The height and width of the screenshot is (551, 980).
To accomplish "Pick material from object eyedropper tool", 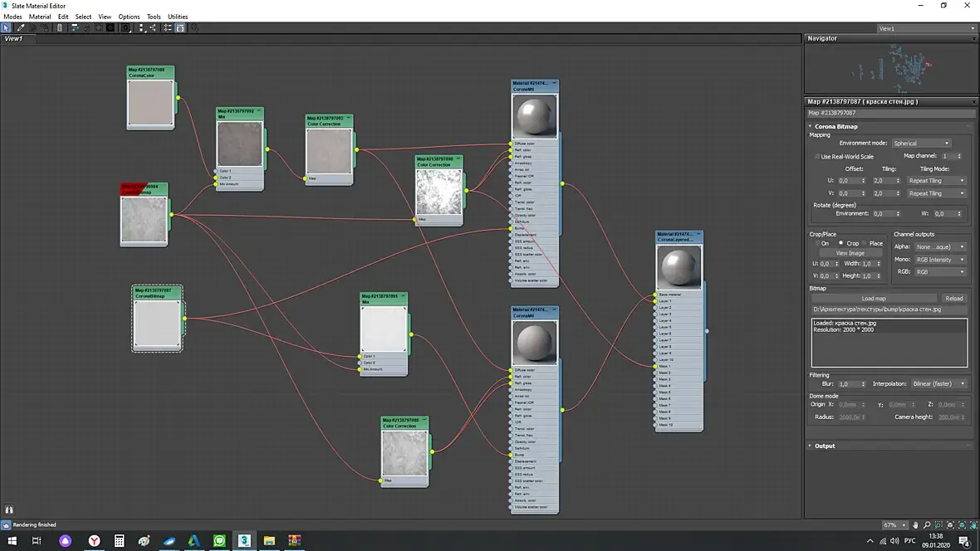I will tap(20, 27).
